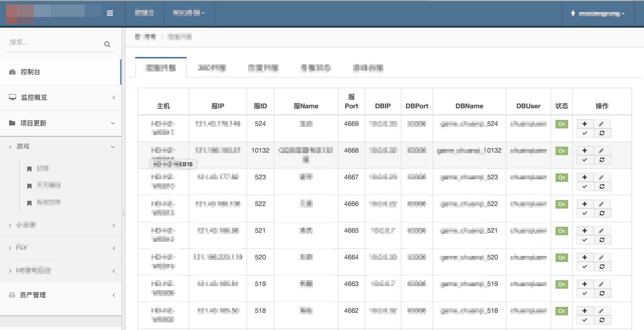Click pencil edit icon for server 524
This screenshot has height=330, width=644.
(602, 124)
